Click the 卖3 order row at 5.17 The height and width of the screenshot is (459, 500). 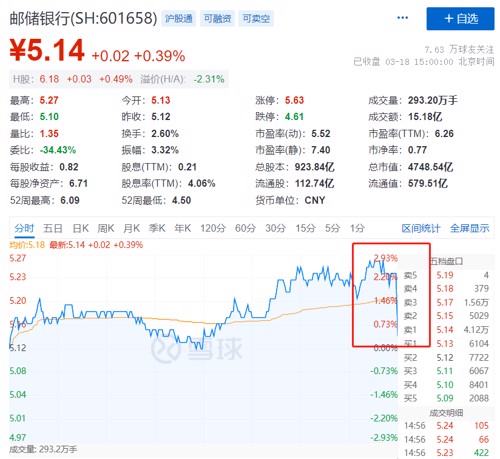click(446, 303)
